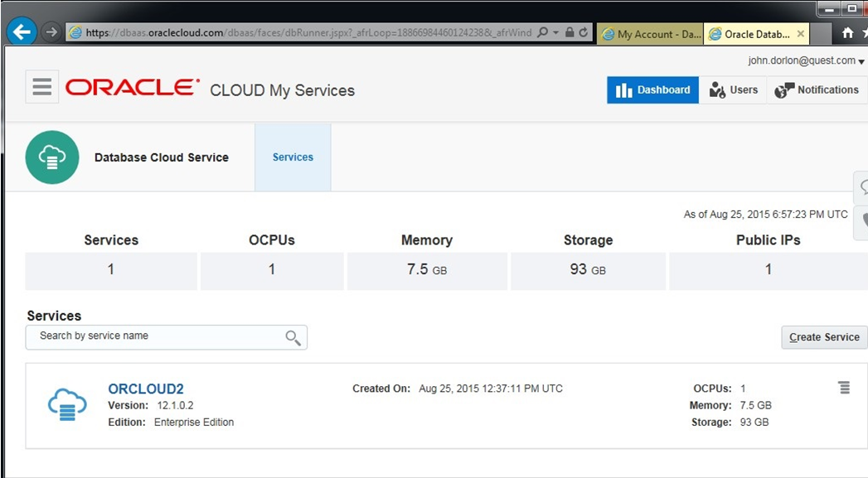
Task: Click the ORCLOUD2 cloud database icon
Action: point(67,404)
